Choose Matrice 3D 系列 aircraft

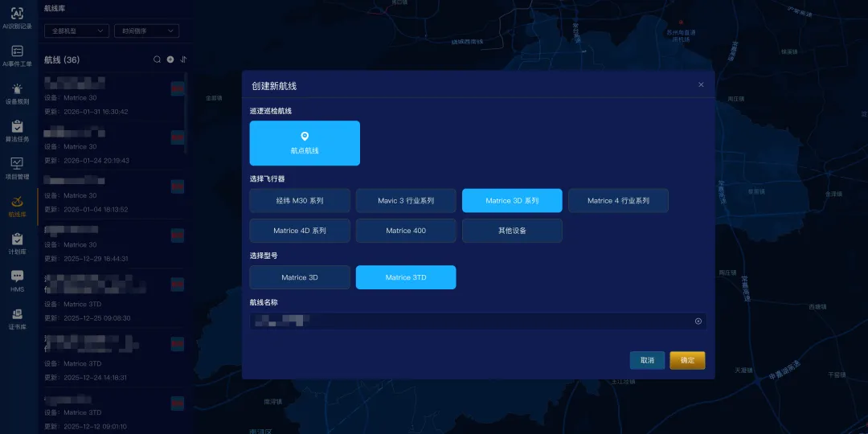click(512, 200)
